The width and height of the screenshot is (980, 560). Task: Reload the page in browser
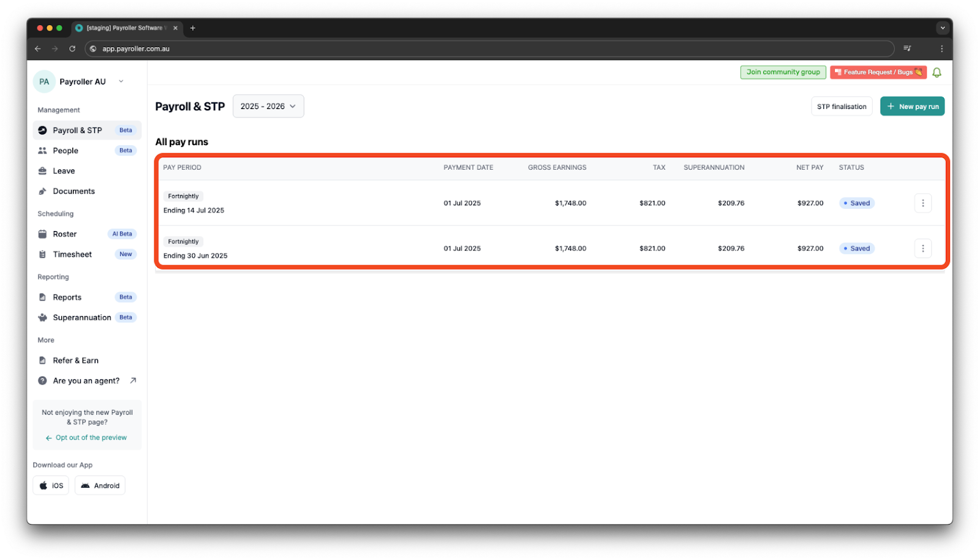point(72,48)
